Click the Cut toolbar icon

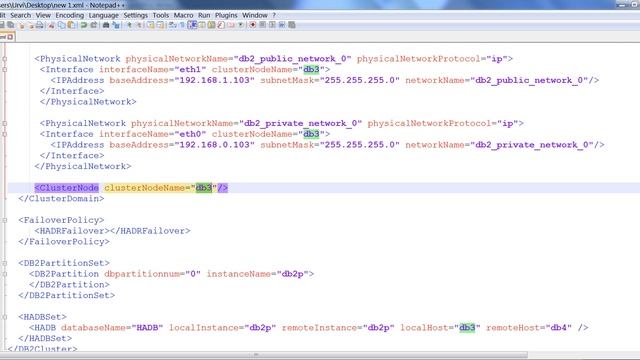[x=51, y=25]
